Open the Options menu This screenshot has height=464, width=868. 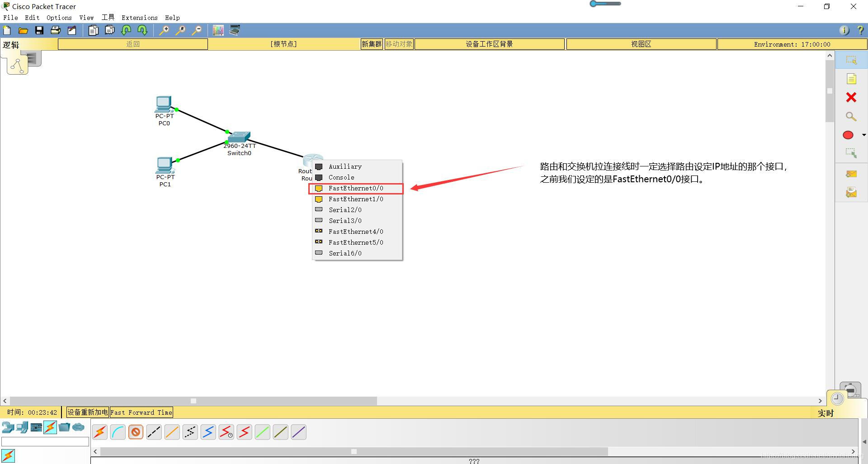(x=59, y=18)
